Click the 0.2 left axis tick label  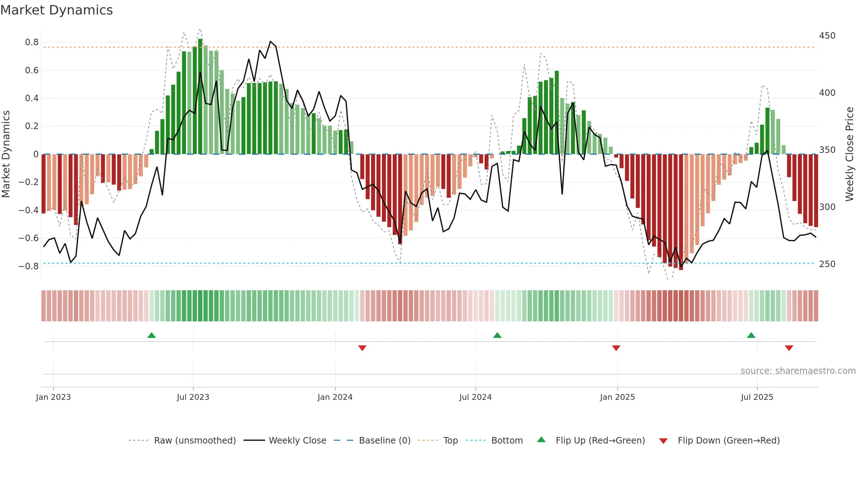click(32, 126)
